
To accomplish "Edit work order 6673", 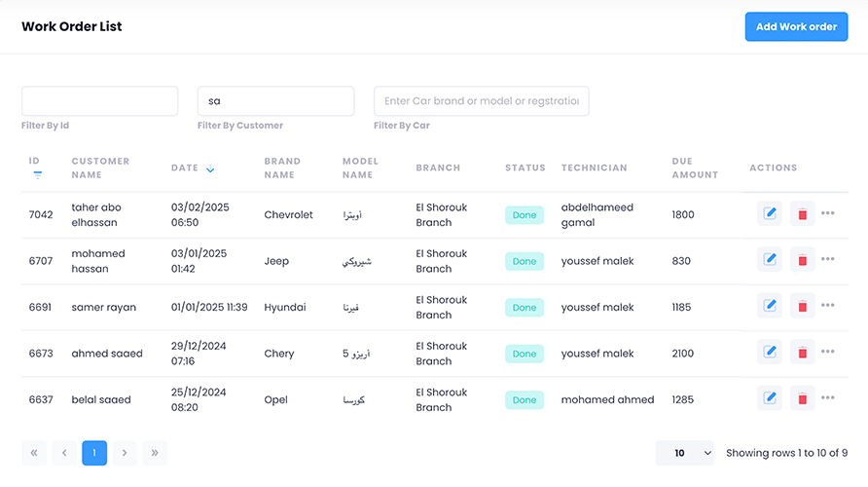I will pyautogui.click(x=770, y=353).
